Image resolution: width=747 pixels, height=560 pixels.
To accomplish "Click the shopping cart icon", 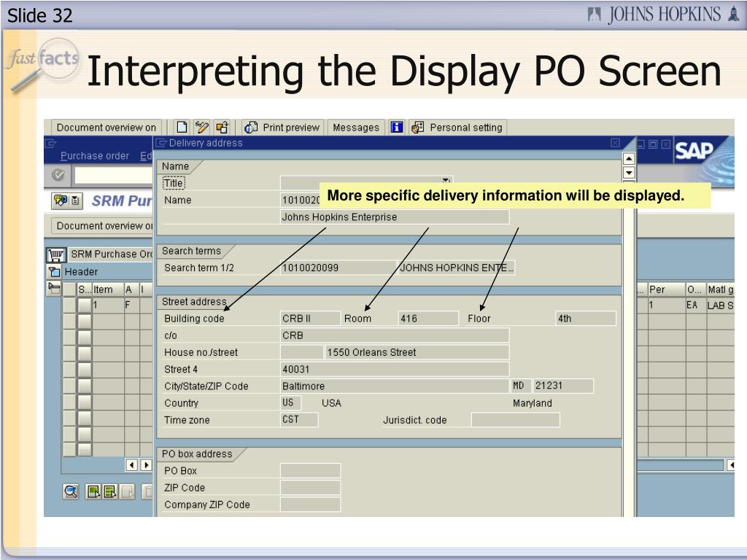I will pos(55,254).
